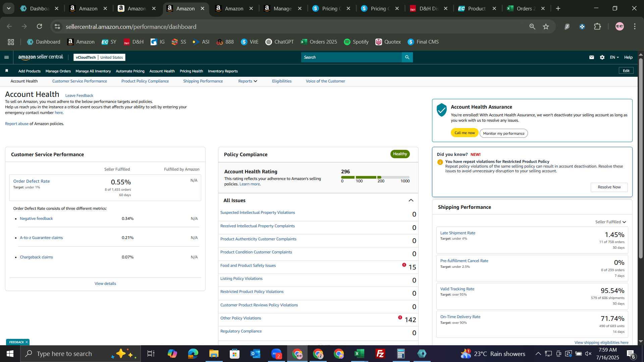The width and height of the screenshot is (644, 362).
Task: Open Late Shipment Rate link
Action: coord(458,233)
